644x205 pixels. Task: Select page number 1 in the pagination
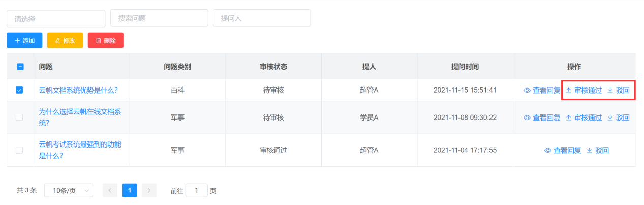click(130, 191)
